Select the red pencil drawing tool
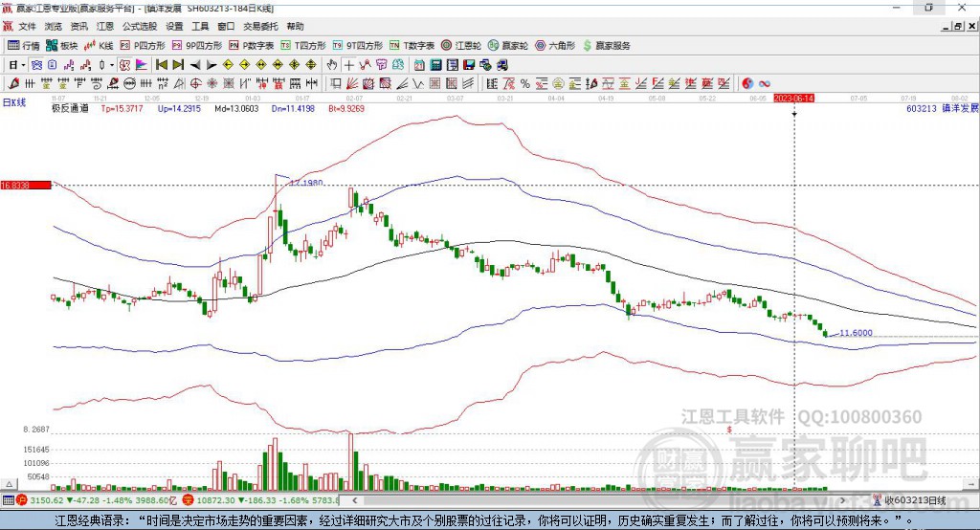 [13, 84]
